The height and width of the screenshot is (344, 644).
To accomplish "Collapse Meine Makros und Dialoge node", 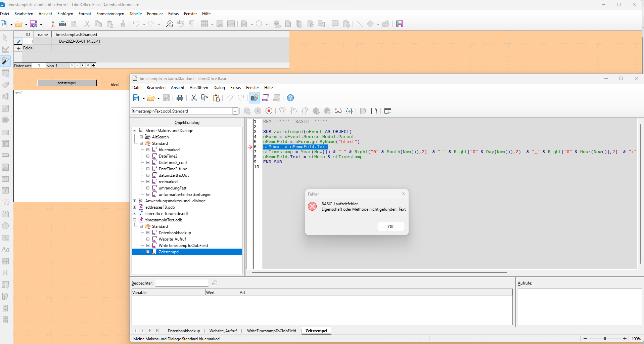I will point(135,131).
